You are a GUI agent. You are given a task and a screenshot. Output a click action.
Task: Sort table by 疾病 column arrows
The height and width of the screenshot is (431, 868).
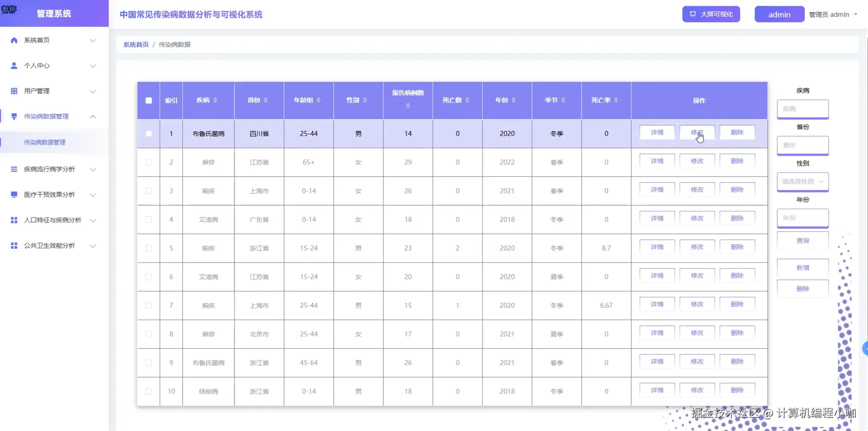tap(215, 100)
